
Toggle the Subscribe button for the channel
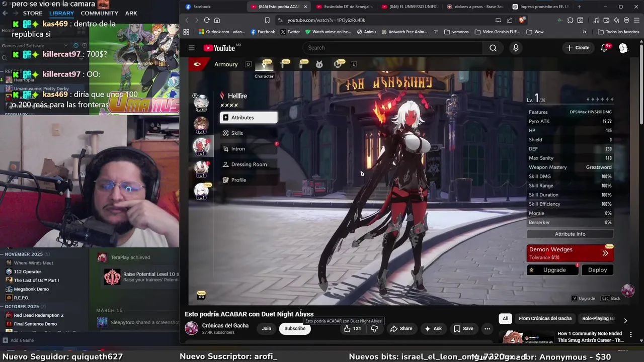click(x=295, y=328)
